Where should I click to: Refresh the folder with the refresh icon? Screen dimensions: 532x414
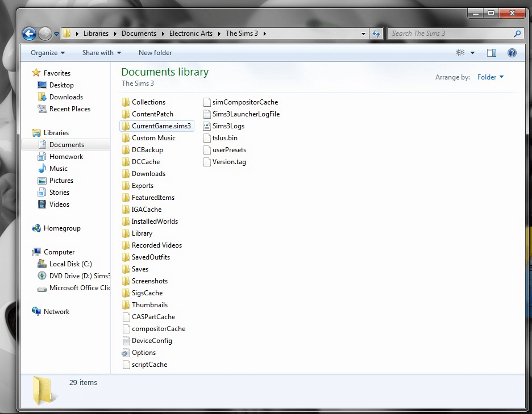click(x=376, y=34)
